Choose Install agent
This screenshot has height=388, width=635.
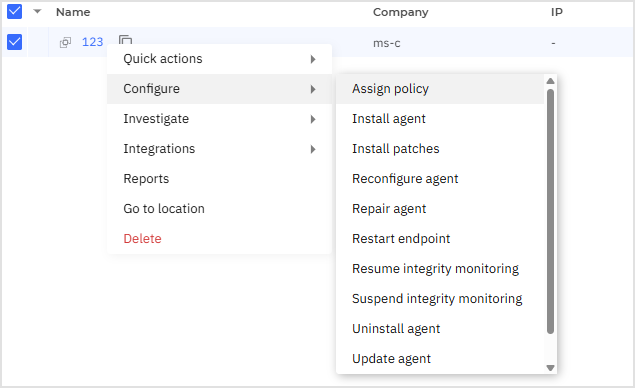440,119
